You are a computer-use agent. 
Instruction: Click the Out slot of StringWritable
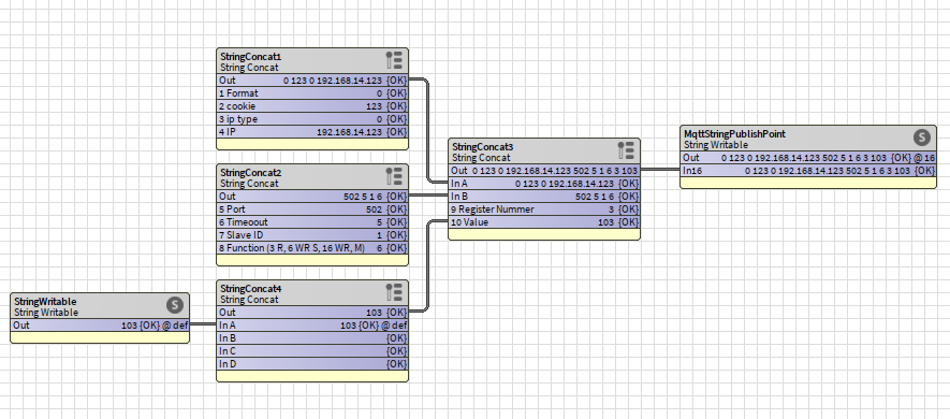click(x=100, y=325)
